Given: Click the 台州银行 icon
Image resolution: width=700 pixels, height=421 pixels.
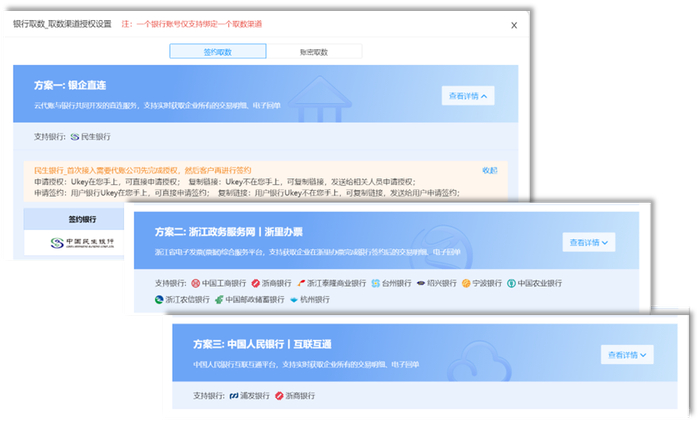Looking at the screenshot, I should pos(375,283).
